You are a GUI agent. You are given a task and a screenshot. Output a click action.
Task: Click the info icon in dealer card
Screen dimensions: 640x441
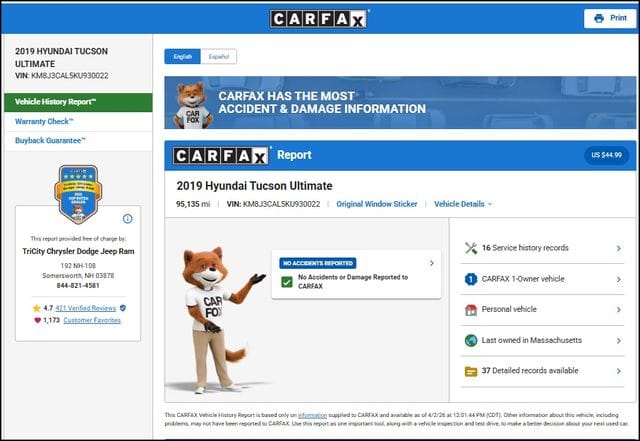(x=127, y=218)
